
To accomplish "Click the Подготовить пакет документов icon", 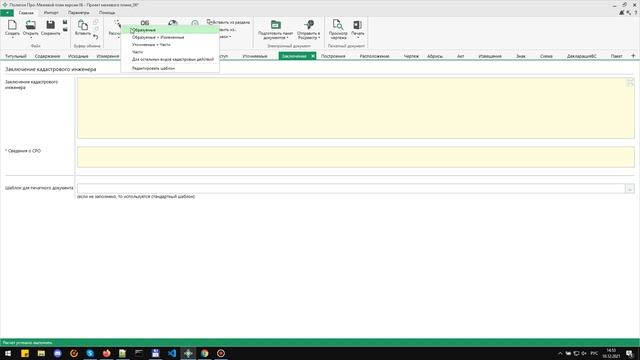I will 276,25.
